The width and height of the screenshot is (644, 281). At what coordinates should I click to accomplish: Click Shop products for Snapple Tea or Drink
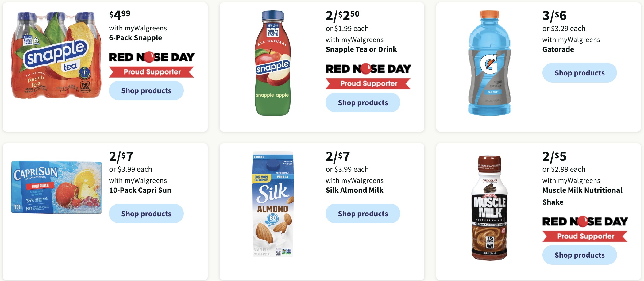click(363, 102)
